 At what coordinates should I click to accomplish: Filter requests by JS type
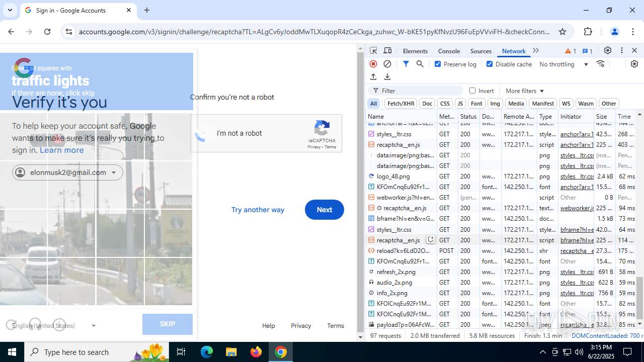pyautogui.click(x=460, y=104)
